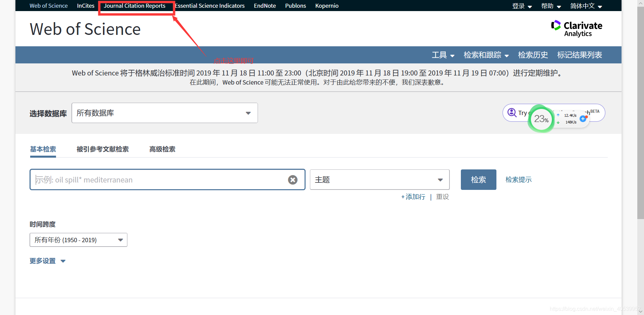The width and height of the screenshot is (644, 315).
Task: Click the 检索 search button
Action: (478, 180)
